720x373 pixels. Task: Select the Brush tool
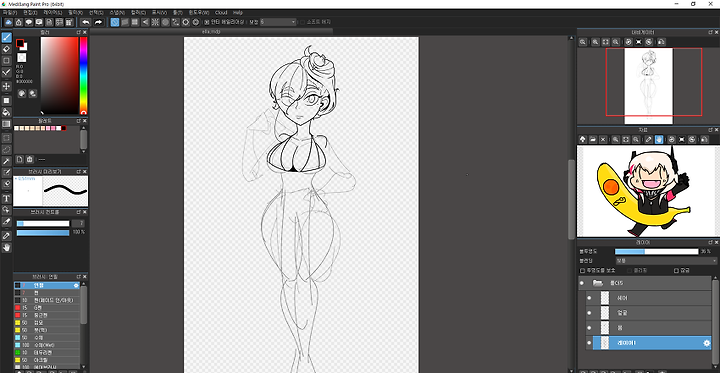(x=6, y=37)
